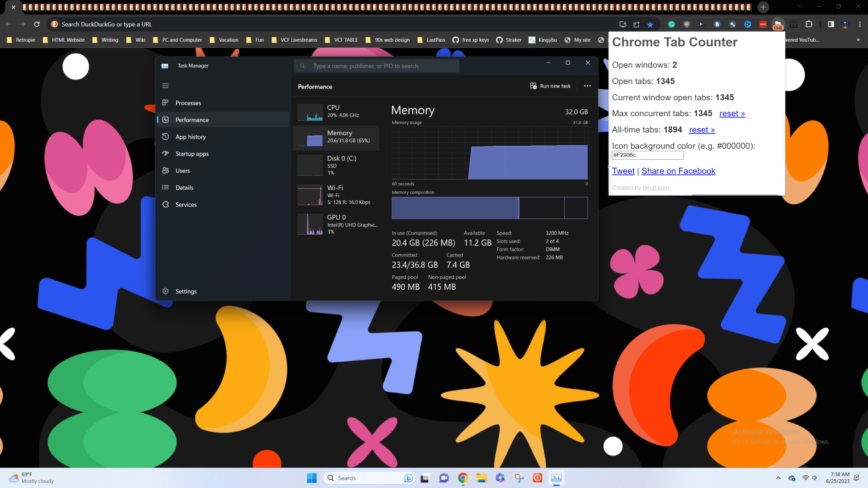Viewport: 868px width, 488px height.
Task: Switch to Processes in Task Manager
Action: (x=188, y=103)
